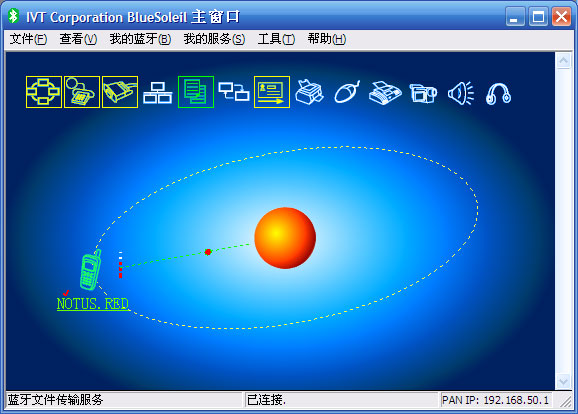Click the green mobile phone device icon

[x=90, y=270]
